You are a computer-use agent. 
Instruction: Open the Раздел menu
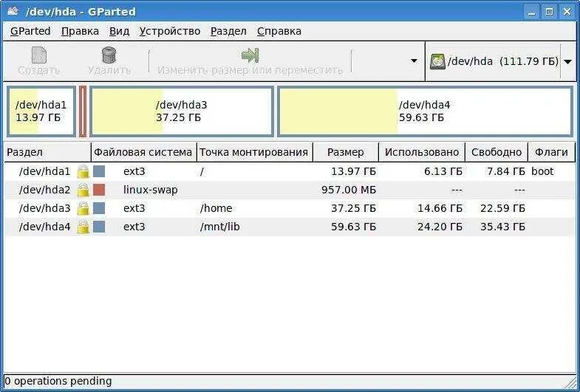tap(228, 31)
